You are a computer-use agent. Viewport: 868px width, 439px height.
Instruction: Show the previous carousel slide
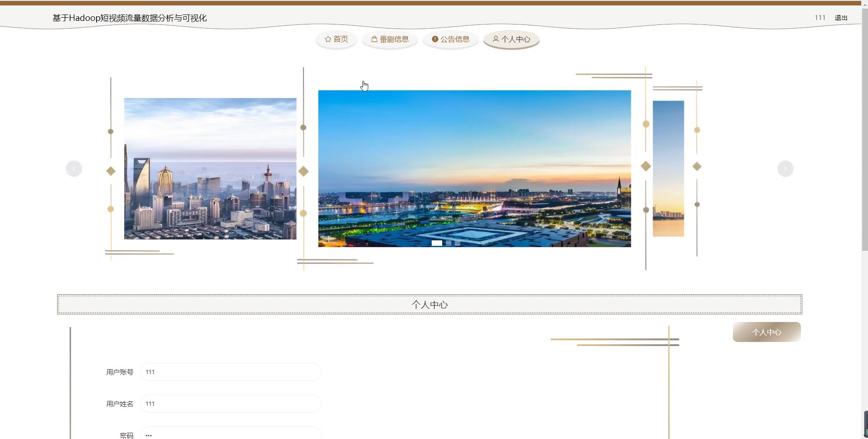74,169
